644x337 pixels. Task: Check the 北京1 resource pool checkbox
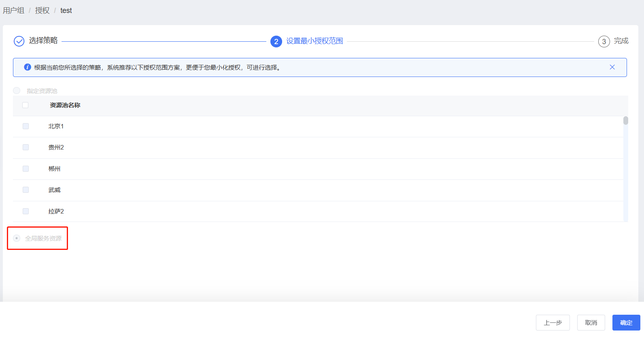(x=26, y=126)
